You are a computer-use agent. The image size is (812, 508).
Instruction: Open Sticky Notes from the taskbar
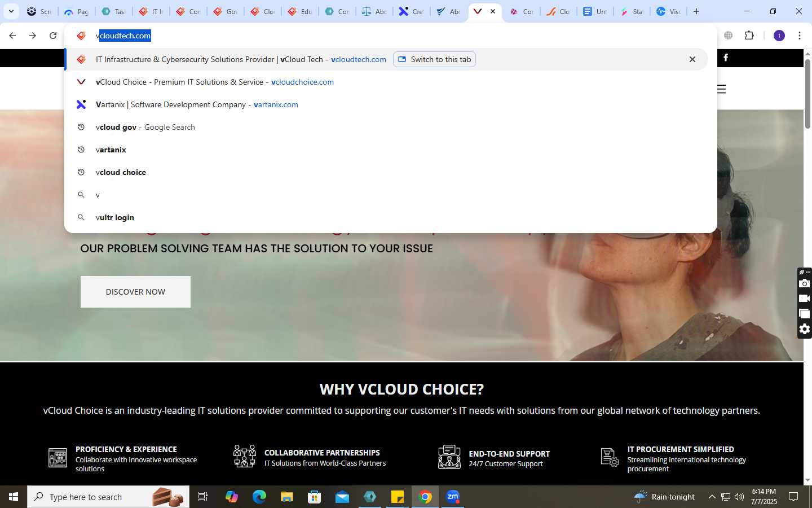pyautogui.click(x=398, y=497)
